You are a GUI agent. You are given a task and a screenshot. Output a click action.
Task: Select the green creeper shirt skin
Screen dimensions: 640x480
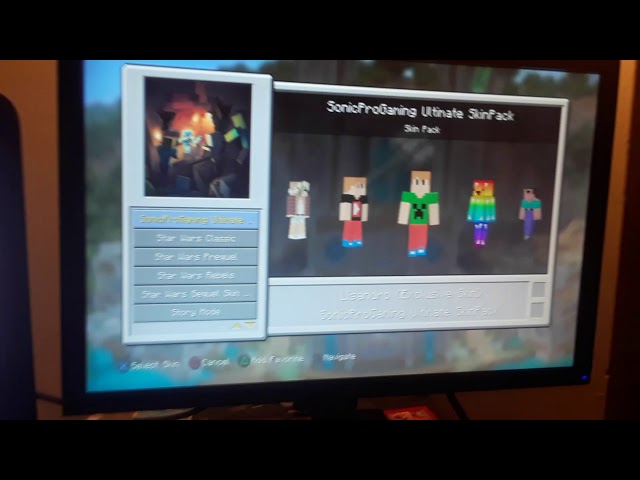click(x=418, y=213)
